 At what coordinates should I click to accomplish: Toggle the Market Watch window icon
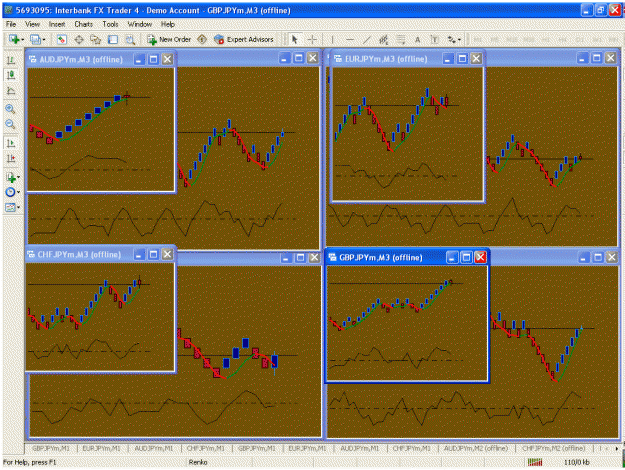point(61,39)
